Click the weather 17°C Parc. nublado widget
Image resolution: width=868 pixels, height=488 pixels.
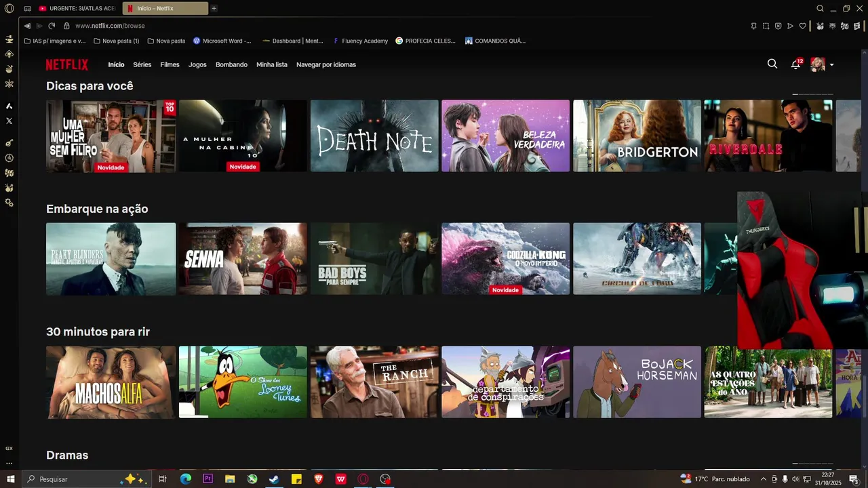[715, 479]
